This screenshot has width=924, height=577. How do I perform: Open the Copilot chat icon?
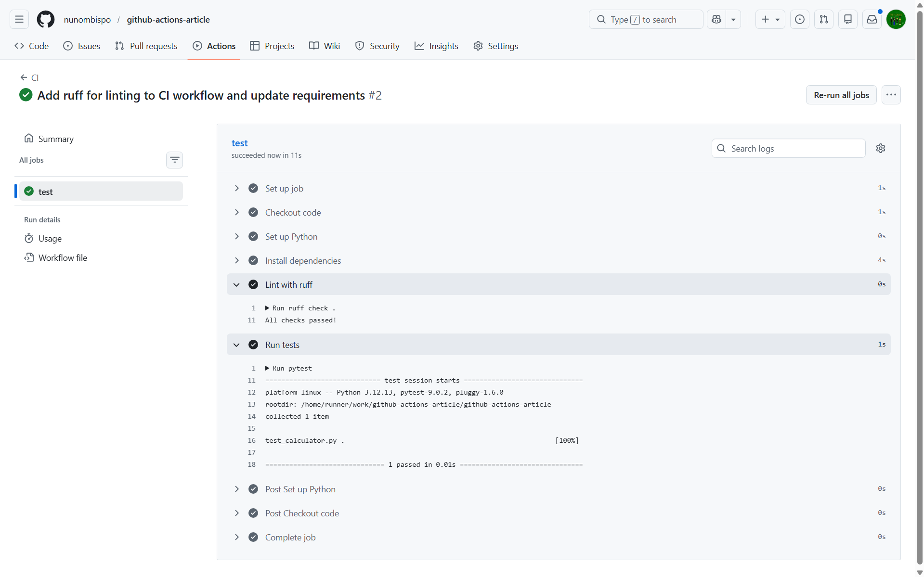pyautogui.click(x=716, y=19)
